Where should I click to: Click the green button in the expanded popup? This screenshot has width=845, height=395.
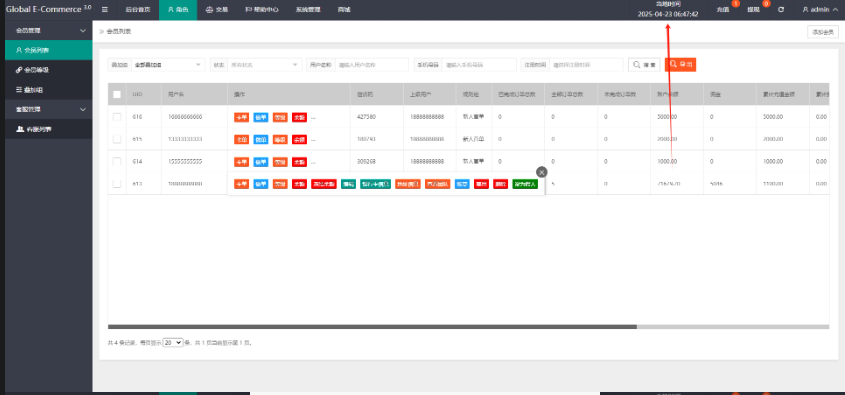[525, 184]
